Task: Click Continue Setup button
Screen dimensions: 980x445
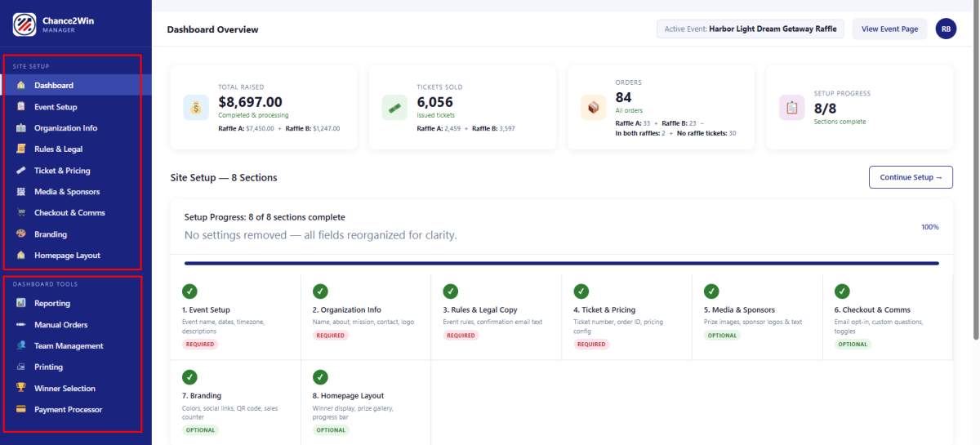Action: click(911, 177)
